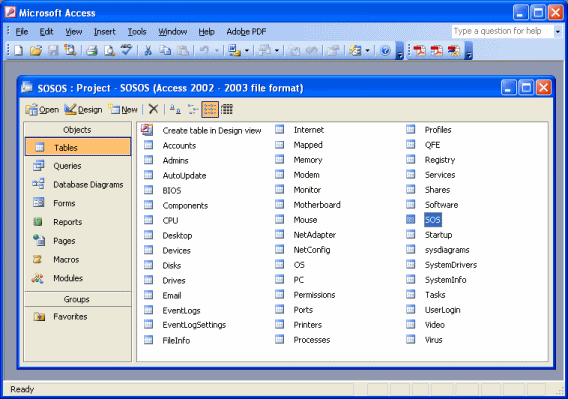Open the View menu
Viewport: 568px width, 399px height.
pos(74,32)
